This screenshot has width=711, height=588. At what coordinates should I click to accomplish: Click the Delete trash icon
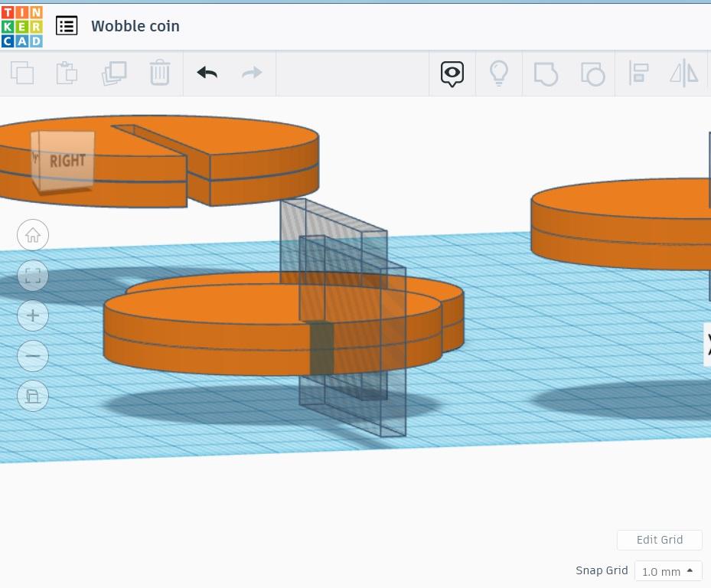pyautogui.click(x=160, y=73)
